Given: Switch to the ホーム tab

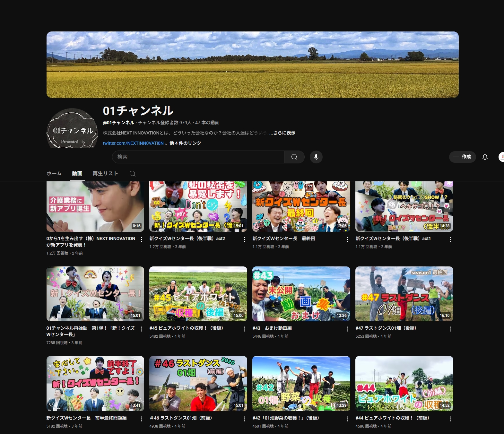Looking at the screenshot, I should [x=54, y=173].
